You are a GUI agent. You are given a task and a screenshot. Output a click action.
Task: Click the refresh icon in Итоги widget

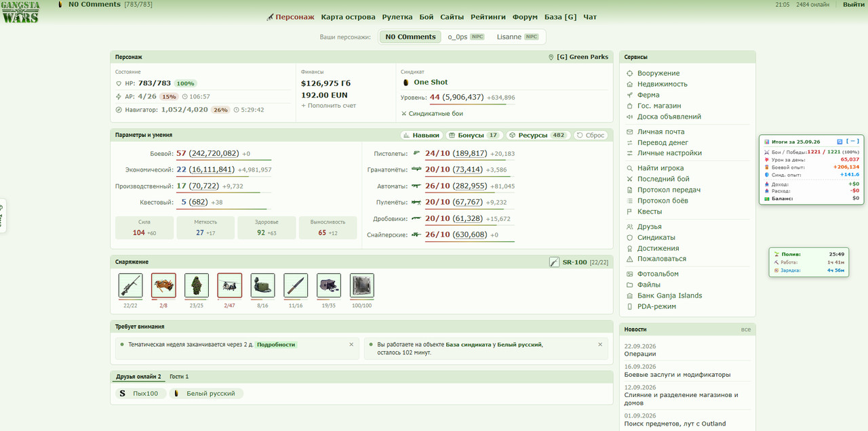pyautogui.click(x=840, y=142)
